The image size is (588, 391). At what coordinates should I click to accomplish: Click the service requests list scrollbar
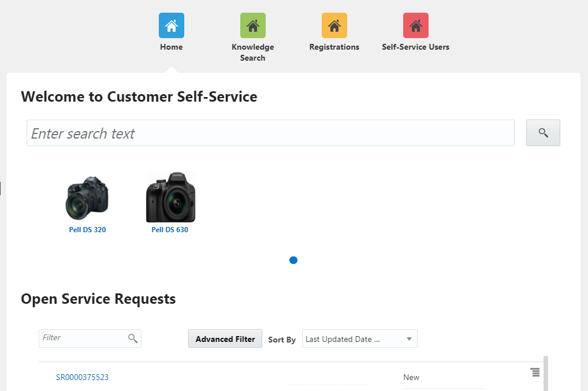point(546,373)
